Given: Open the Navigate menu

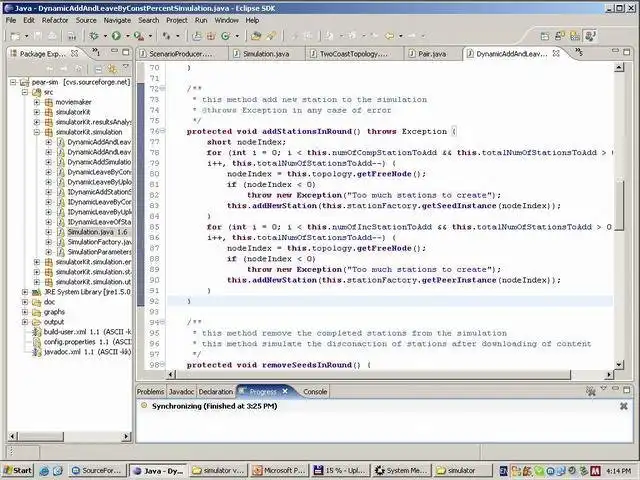Looking at the screenshot, I should click(117, 20).
